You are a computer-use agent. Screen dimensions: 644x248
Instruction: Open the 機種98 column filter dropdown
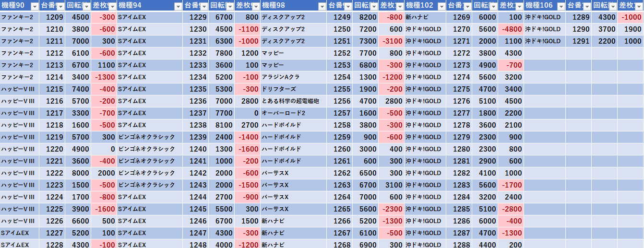pyautogui.click(x=322, y=6)
